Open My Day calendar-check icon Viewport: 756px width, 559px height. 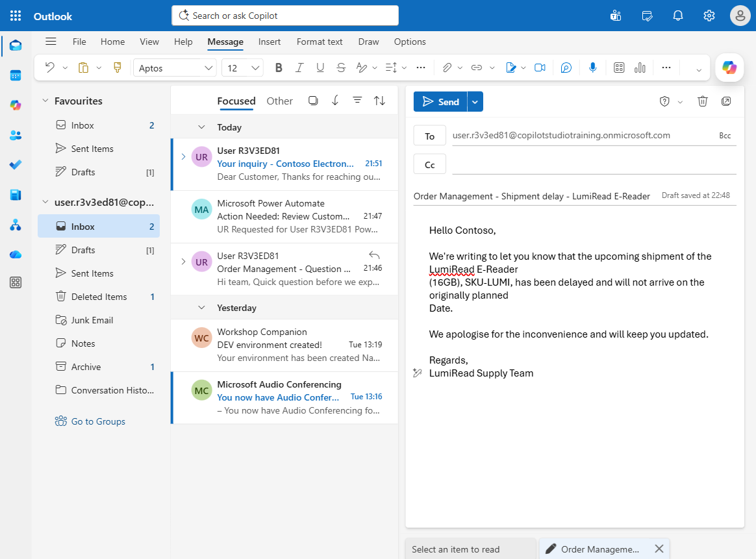(x=647, y=16)
